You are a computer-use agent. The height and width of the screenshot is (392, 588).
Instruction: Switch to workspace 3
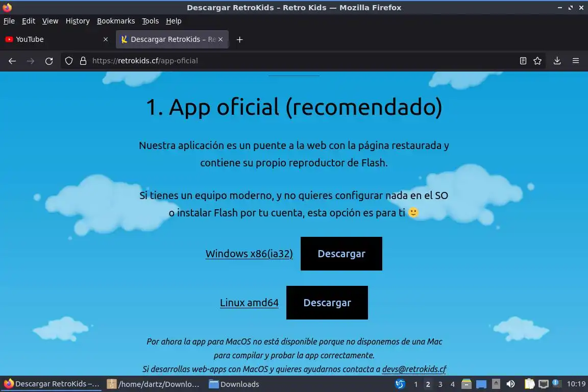(x=440, y=384)
